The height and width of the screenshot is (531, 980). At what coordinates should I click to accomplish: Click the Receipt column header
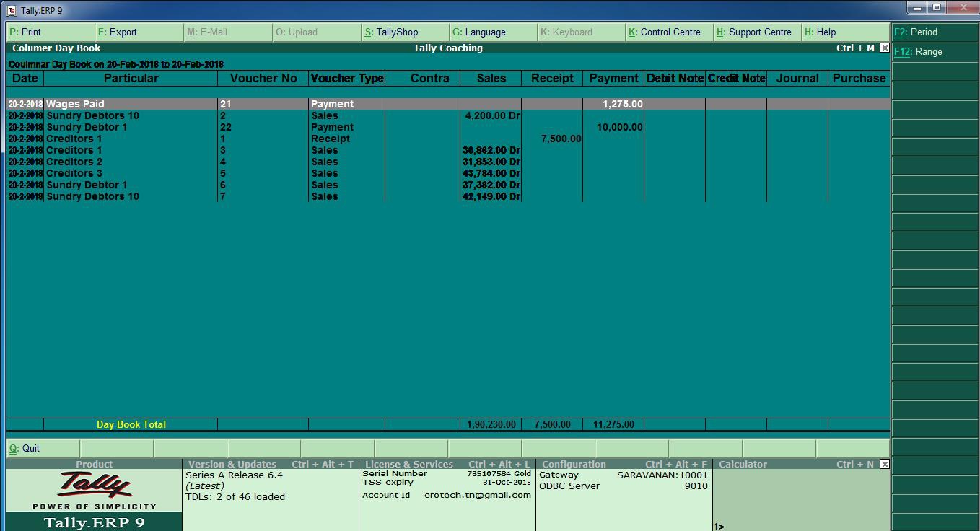[552, 78]
